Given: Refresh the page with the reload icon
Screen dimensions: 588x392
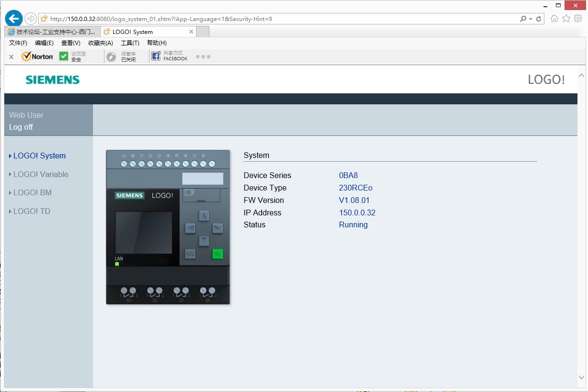Looking at the screenshot, I should click(x=539, y=19).
